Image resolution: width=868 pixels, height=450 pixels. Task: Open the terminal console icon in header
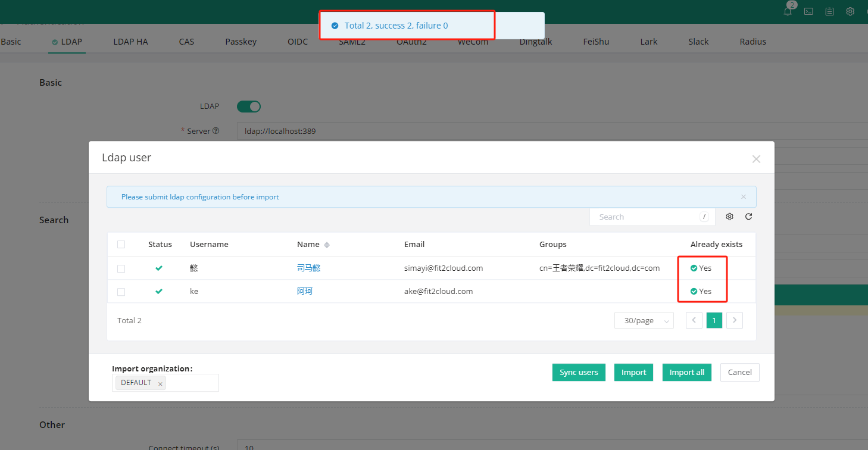coord(808,11)
